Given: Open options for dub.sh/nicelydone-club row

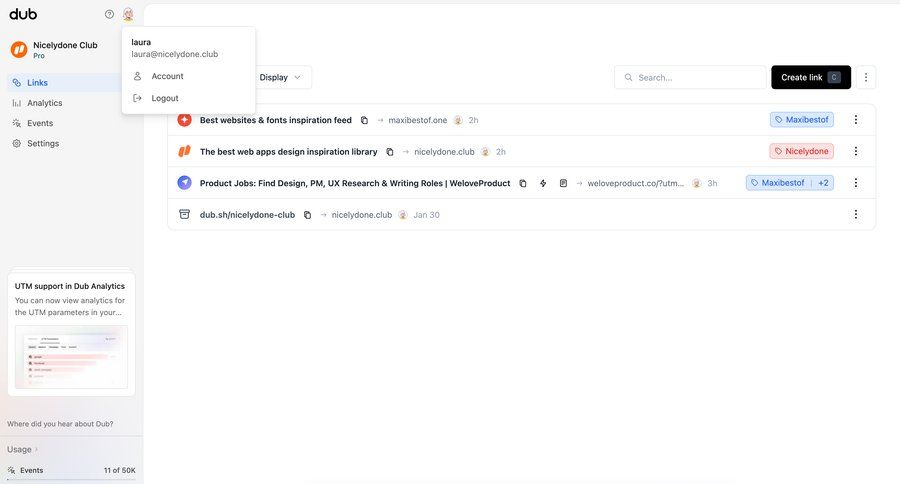Looking at the screenshot, I should click(x=856, y=214).
